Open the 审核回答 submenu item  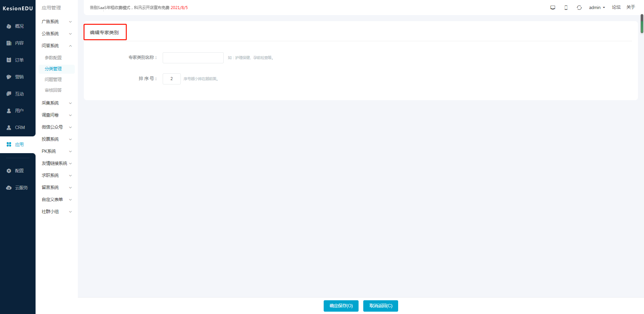click(53, 90)
